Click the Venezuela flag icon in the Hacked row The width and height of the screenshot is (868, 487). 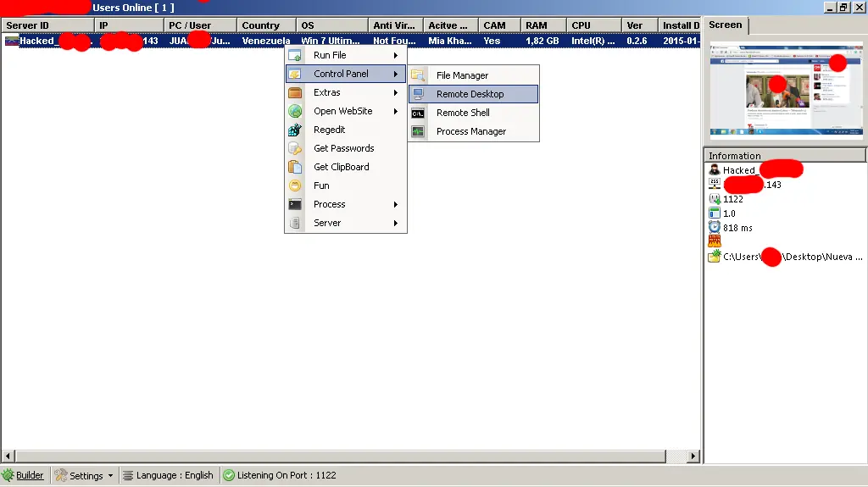12,41
